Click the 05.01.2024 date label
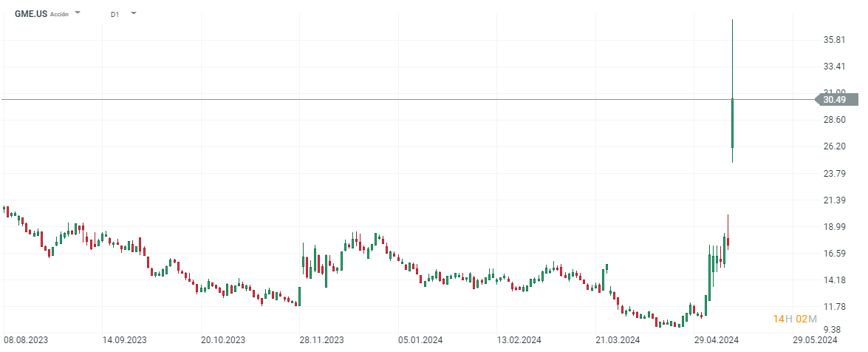Screen dimensions: 868x352 click(420, 339)
